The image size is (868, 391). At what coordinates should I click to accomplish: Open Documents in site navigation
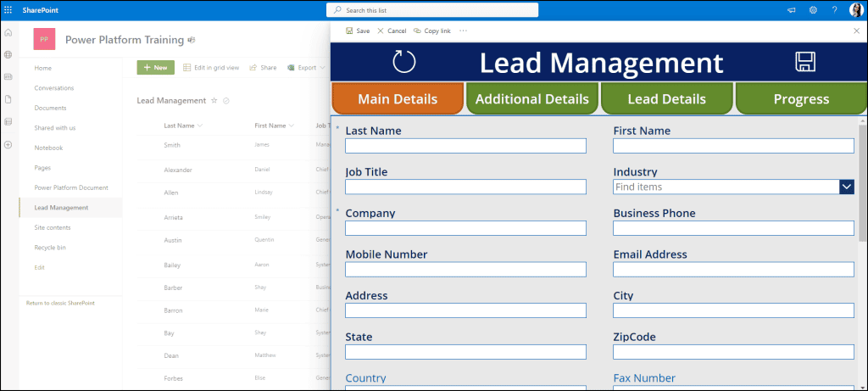click(x=50, y=108)
